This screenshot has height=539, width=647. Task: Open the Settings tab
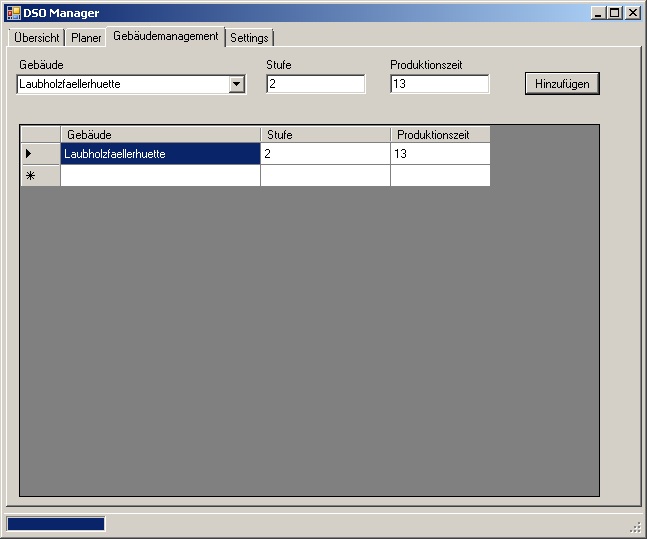(x=249, y=38)
